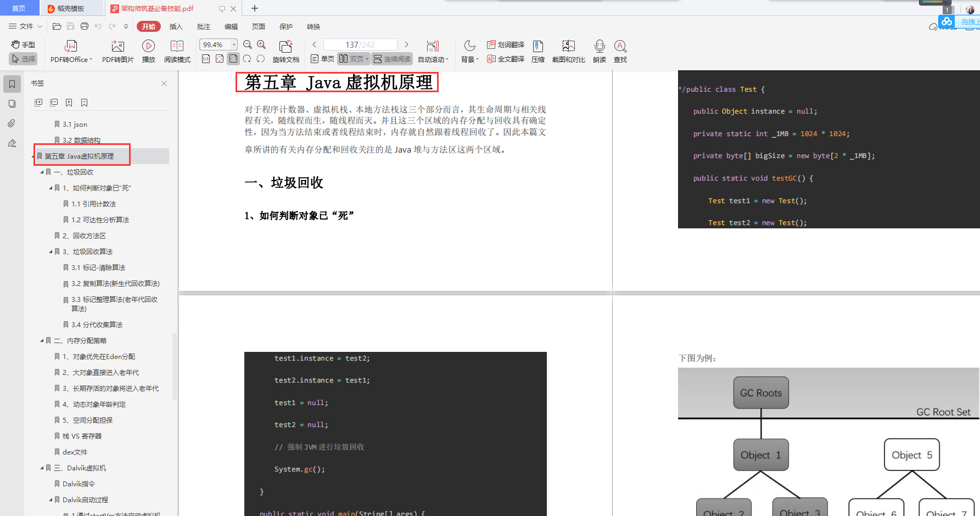Select the Hand (手型) tool

(23, 44)
